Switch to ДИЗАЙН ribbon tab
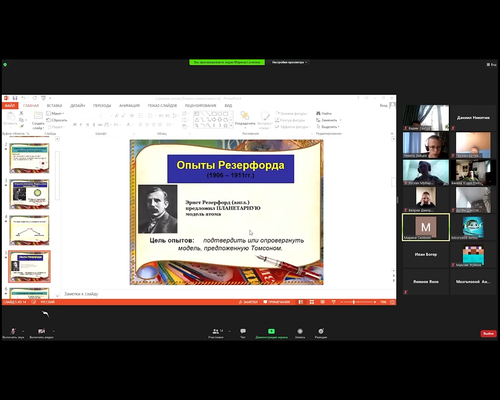 (x=77, y=106)
